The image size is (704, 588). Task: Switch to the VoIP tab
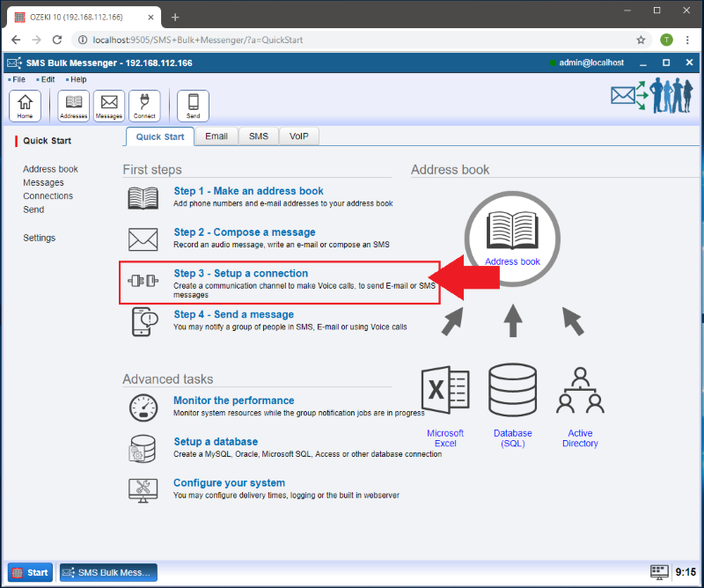(298, 136)
